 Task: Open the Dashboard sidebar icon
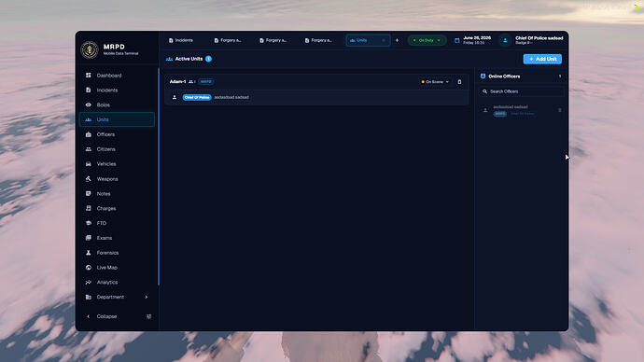click(89, 76)
